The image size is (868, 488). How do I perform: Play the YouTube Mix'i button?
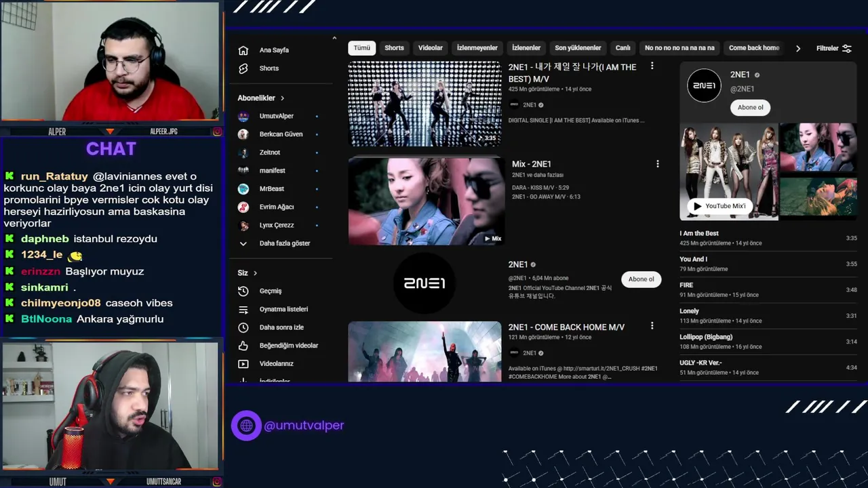719,206
